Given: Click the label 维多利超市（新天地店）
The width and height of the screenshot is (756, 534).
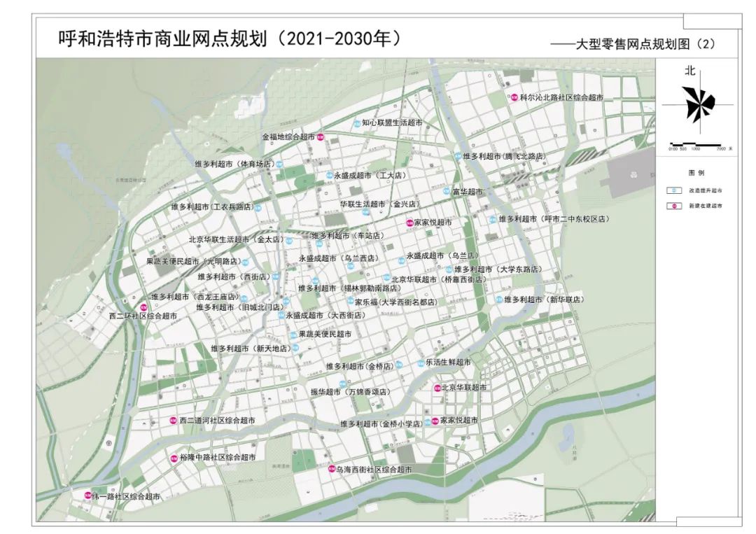Looking at the screenshot, I should tap(251, 349).
